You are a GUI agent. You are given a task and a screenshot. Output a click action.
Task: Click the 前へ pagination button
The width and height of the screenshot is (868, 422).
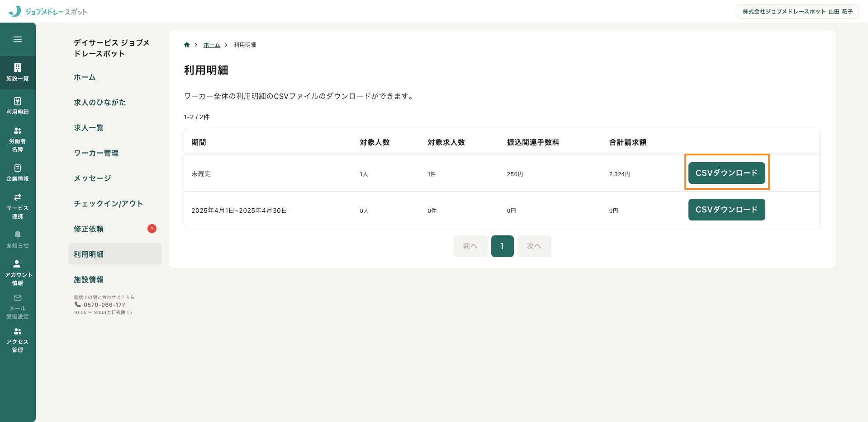(x=470, y=246)
